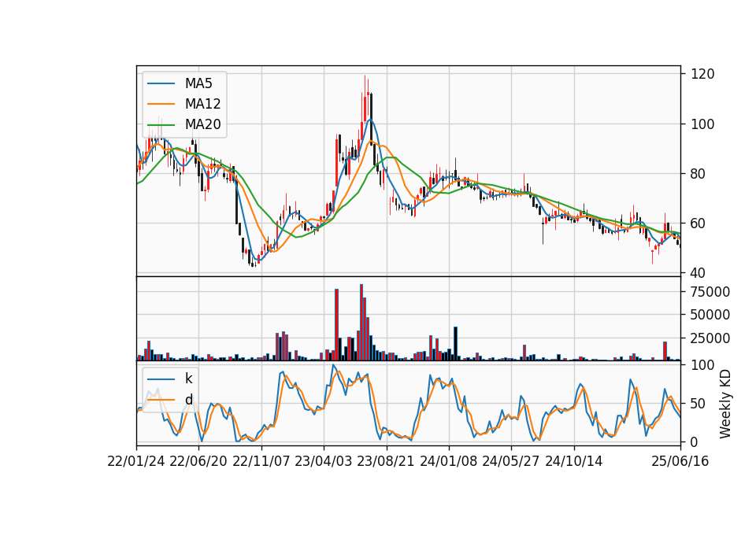Click the price axis label 80
Viewport: 756px width, 543px height.
pos(699,173)
